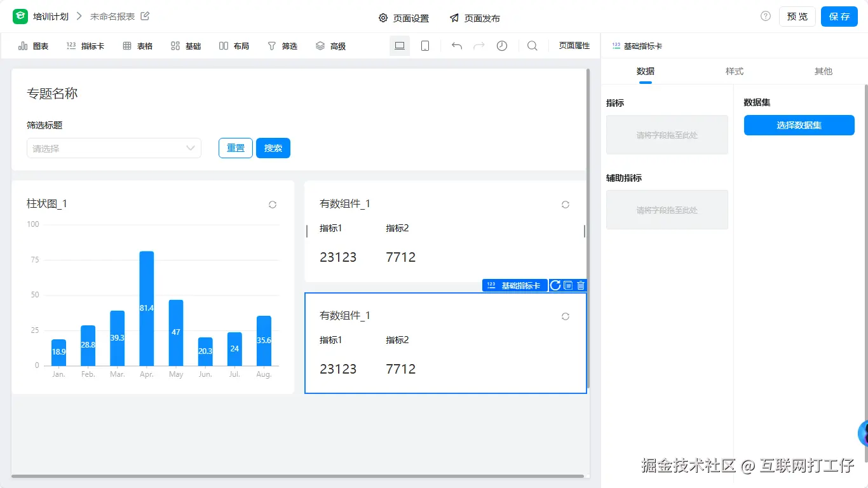Switch to the 数据 tab

pos(646,71)
